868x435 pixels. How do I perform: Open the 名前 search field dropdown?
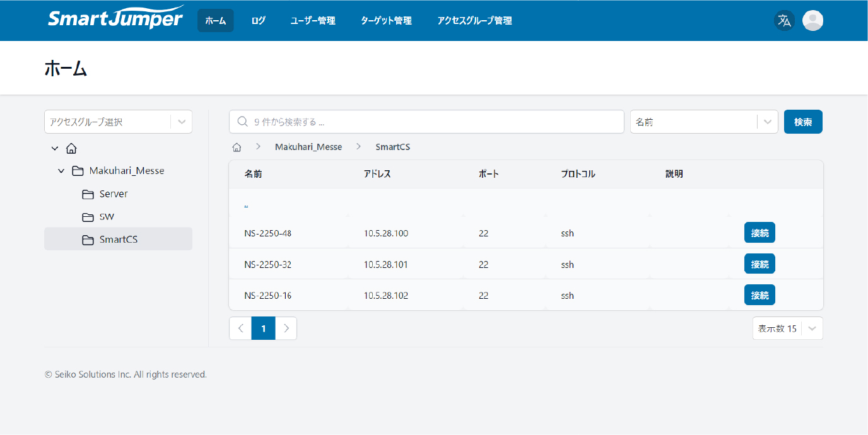pyautogui.click(x=704, y=122)
